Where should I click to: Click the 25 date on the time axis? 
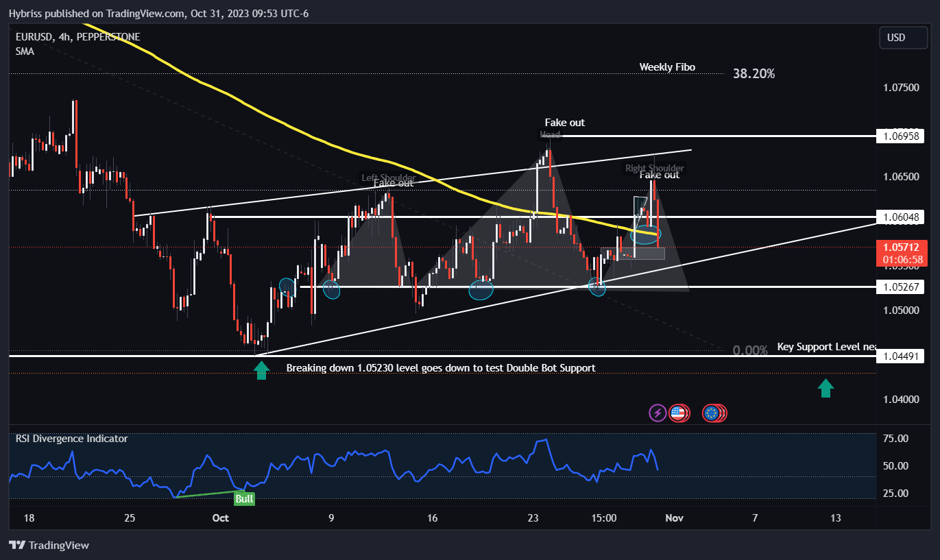click(x=131, y=518)
